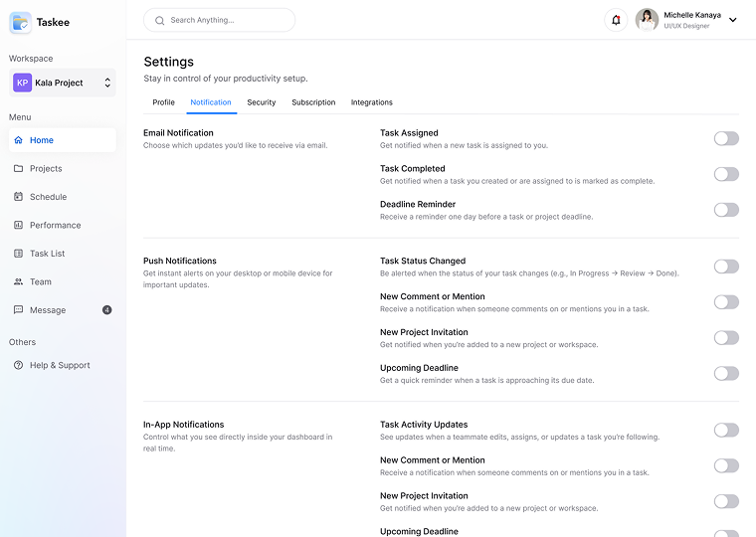Enable Deadline Reminder email toggle

pyautogui.click(x=726, y=210)
